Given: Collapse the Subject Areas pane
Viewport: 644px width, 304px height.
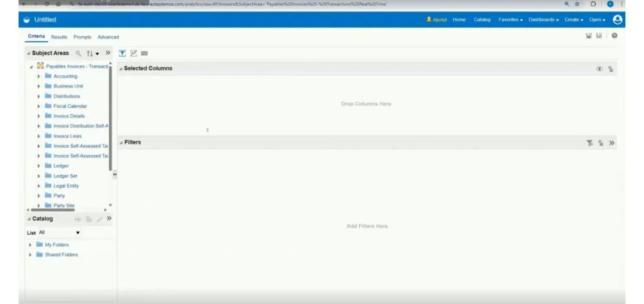Looking at the screenshot, I should tap(29, 53).
